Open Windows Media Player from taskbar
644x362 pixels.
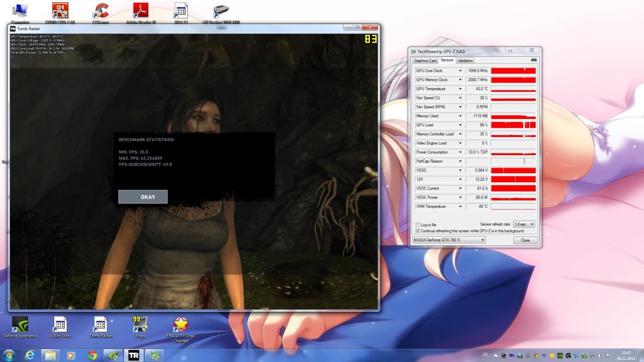[71, 355]
